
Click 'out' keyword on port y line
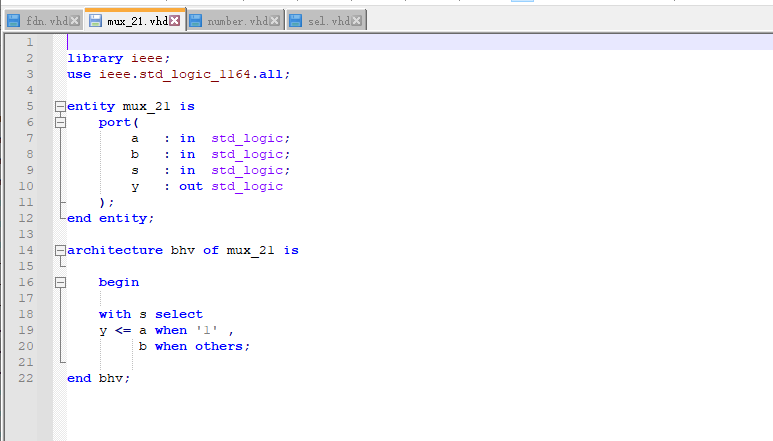pos(191,186)
